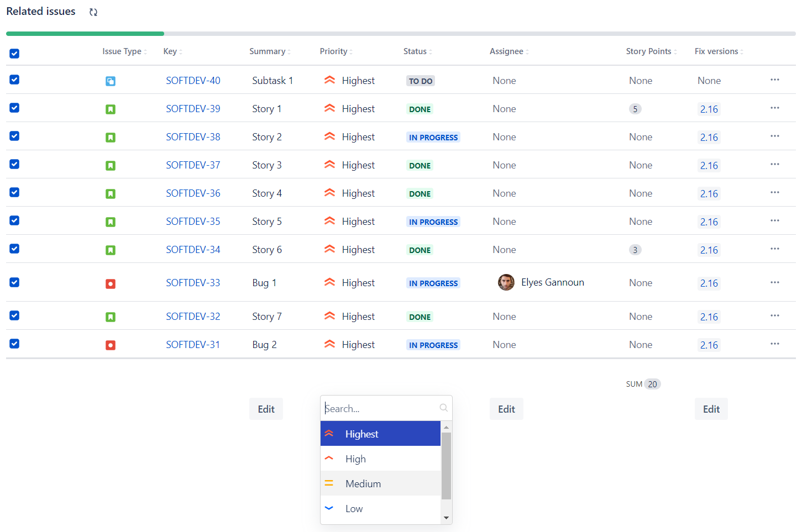Uncheck the select-all checkbox in the header
Image resolution: width=802 pixels, height=532 pixels.
(x=14, y=54)
